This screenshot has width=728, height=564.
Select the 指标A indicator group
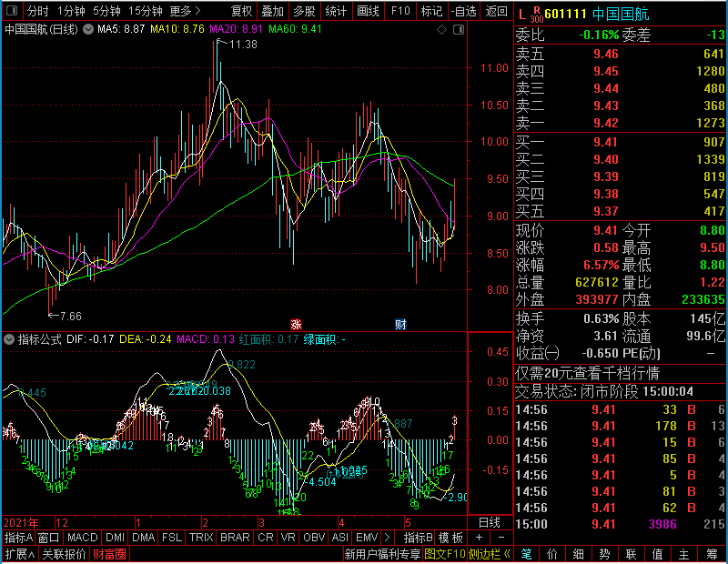coord(18,538)
